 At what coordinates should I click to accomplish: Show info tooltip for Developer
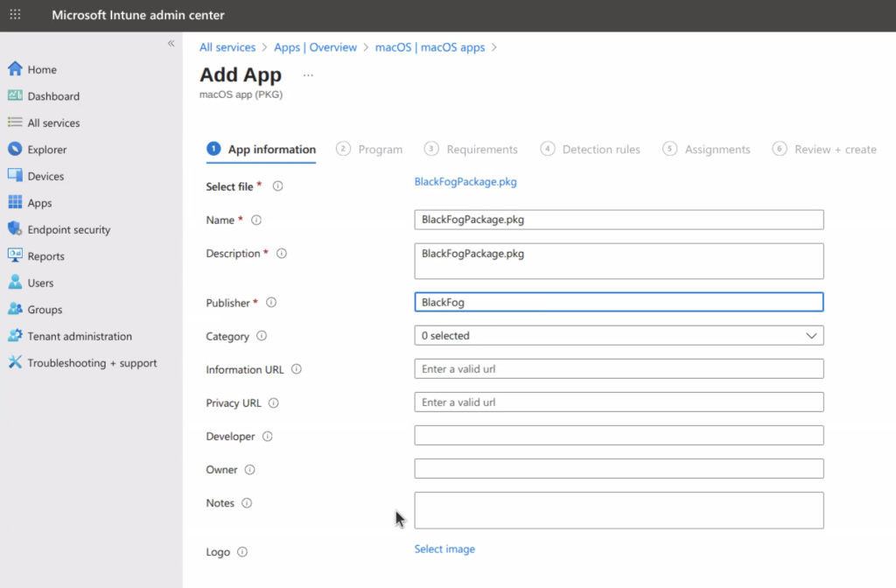click(x=268, y=437)
